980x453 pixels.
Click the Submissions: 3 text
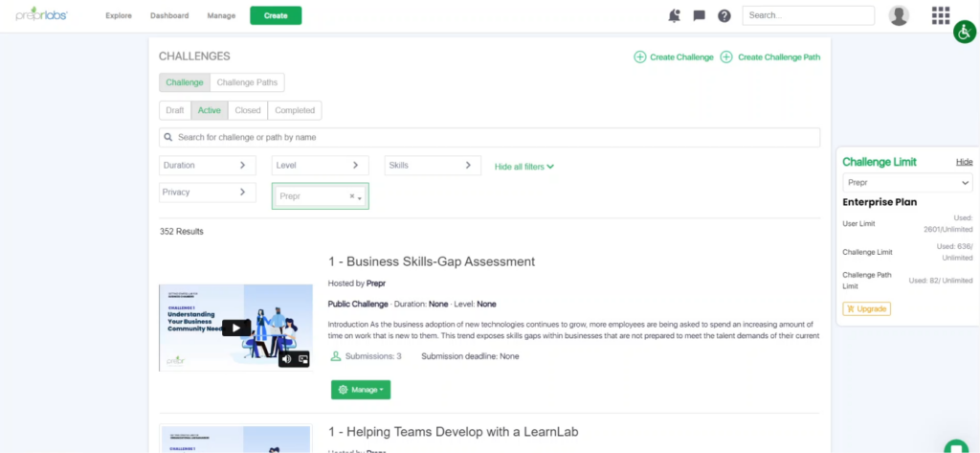pos(373,356)
